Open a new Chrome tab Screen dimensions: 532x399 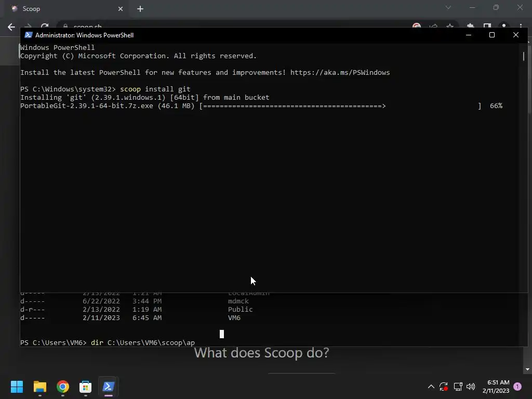click(x=140, y=9)
